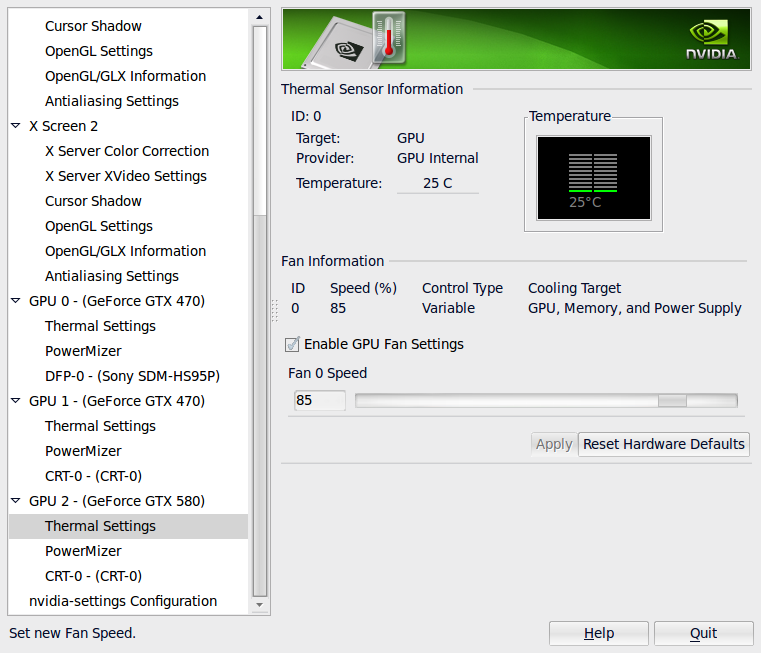Viewport: 761px width, 653px height.
Task: Select PowerMizer under GPU 2
Action: pyautogui.click(x=83, y=551)
